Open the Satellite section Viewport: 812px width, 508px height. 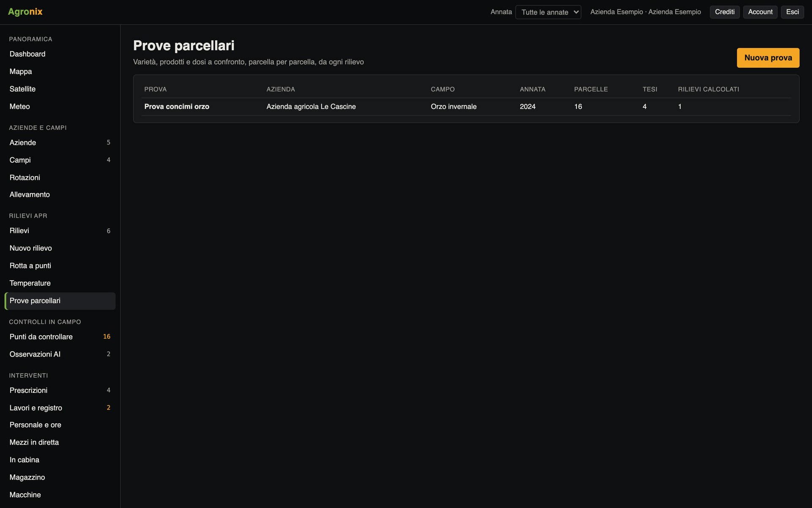(60, 89)
